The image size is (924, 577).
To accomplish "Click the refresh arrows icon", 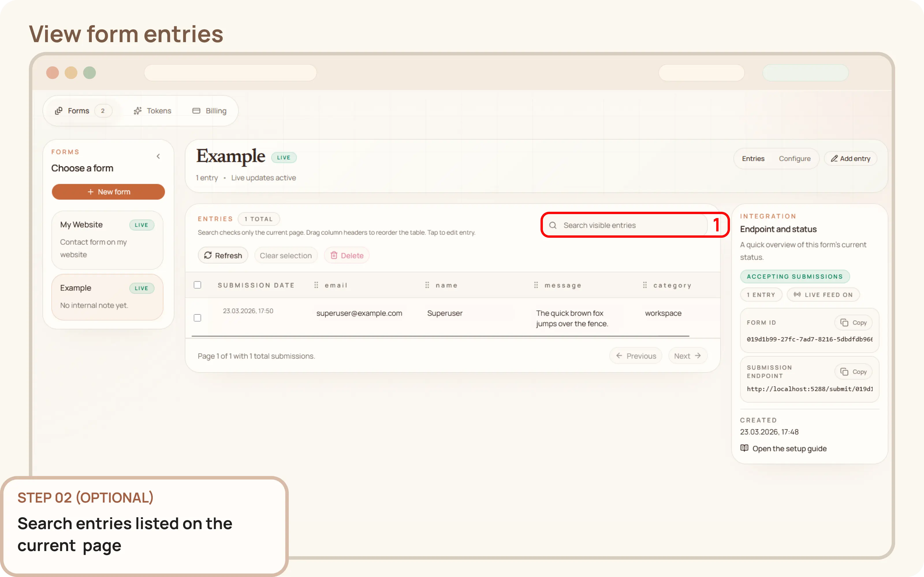I will [208, 255].
